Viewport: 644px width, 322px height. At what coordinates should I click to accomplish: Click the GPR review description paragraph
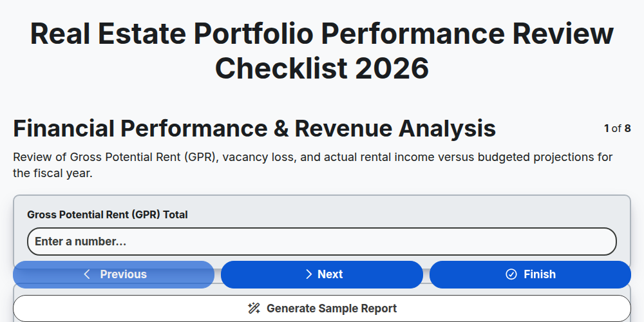[313, 165]
